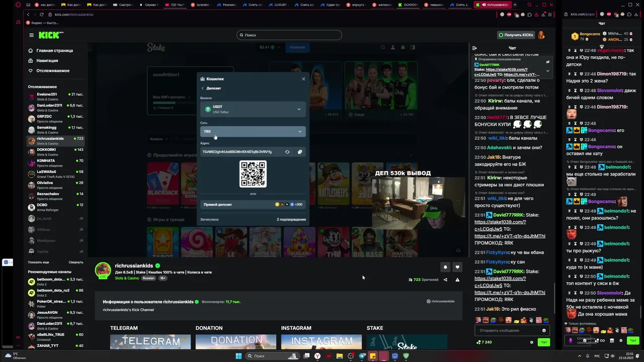This screenshot has height=362, width=644.
Task: Click Свернуть in sidebar
Action: pyautogui.click(x=76, y=262)
